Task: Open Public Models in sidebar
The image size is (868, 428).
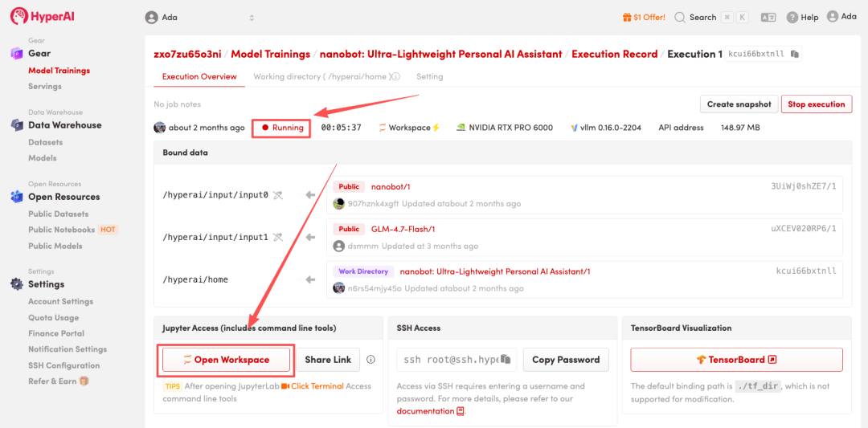Action: pos(55,246)
